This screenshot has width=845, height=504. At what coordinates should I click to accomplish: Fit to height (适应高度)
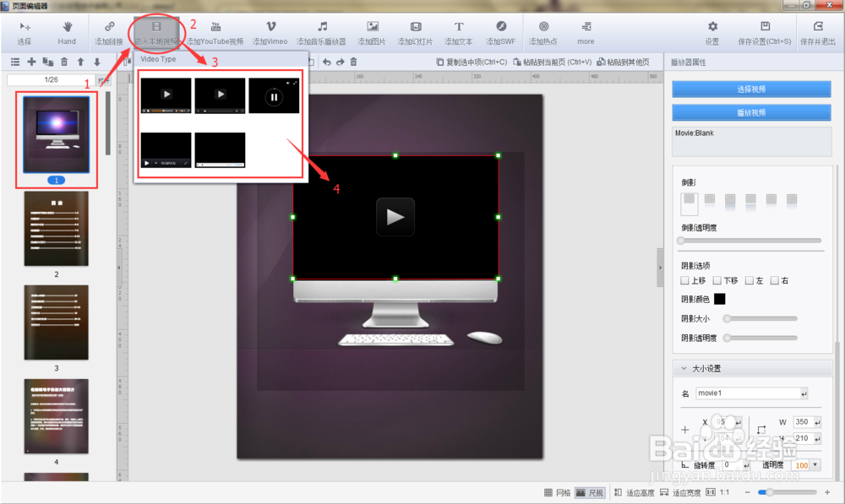pos(635,493)
